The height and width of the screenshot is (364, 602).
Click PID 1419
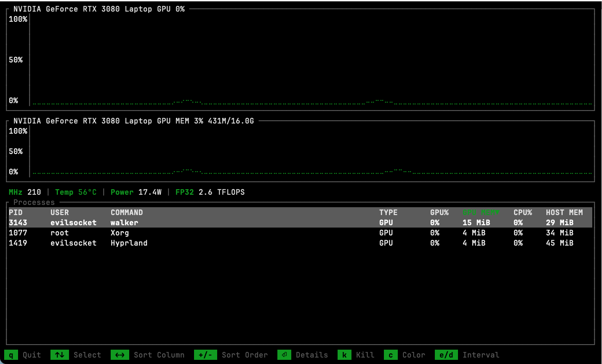click(18, 243)
